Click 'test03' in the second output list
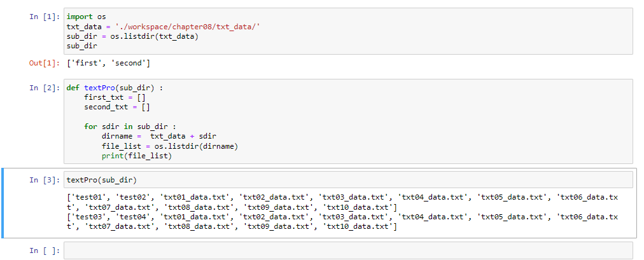 pyautogui.click(x=88, y=217)
